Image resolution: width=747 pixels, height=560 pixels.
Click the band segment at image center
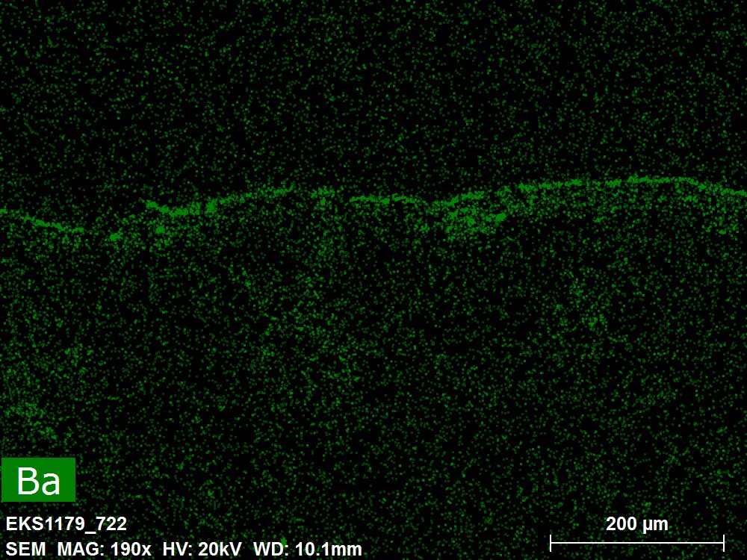pyautogui.click(x=373, y=199)
